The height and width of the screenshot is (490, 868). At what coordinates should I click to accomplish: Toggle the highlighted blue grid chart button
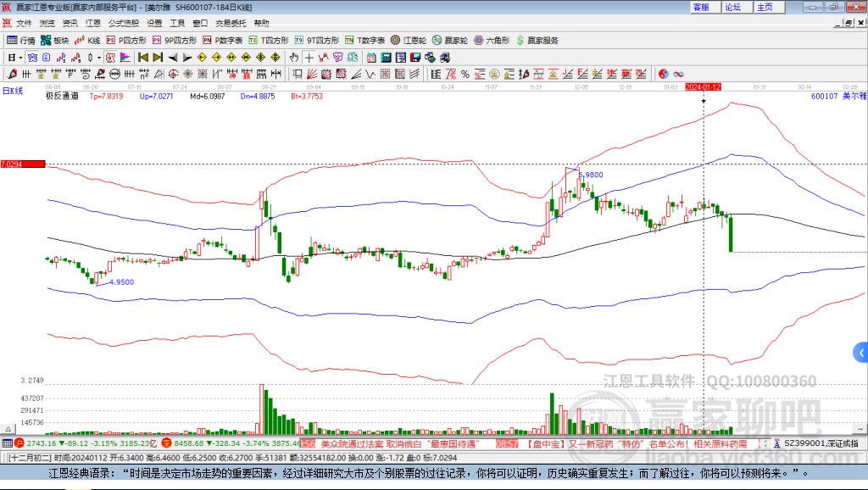coord(32,58)
